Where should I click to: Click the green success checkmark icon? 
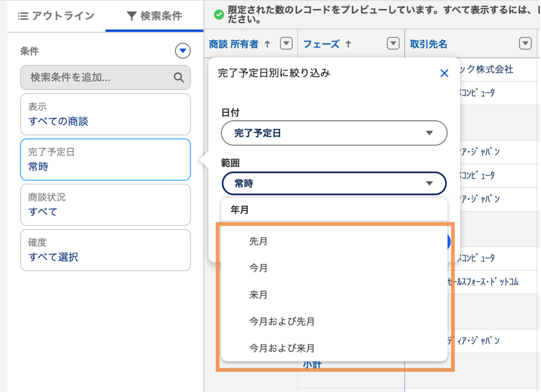coord(219,14)
